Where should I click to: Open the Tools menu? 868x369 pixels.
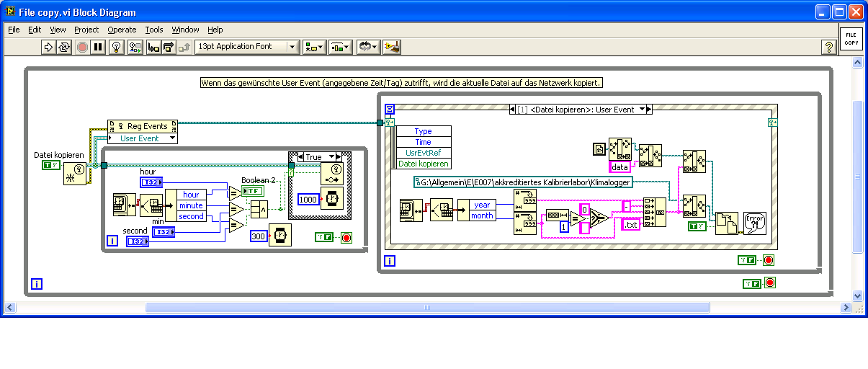tap(154, 30)
